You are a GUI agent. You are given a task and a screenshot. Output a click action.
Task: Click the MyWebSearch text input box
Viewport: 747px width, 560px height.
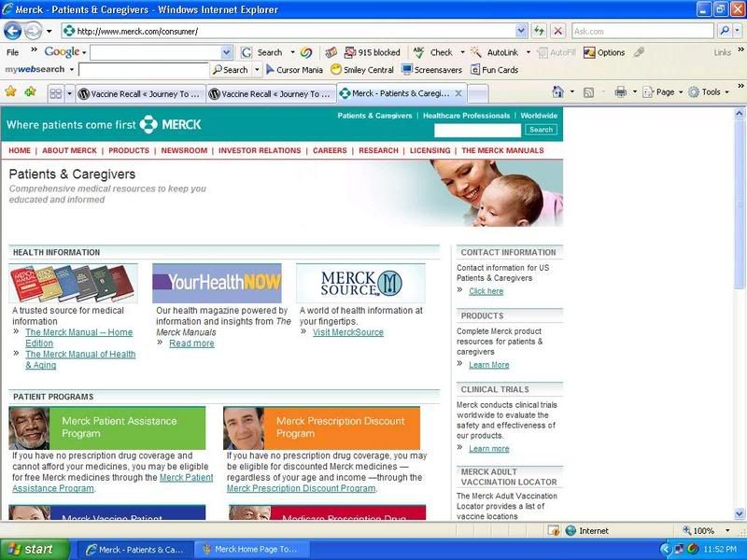pos(144,70)
